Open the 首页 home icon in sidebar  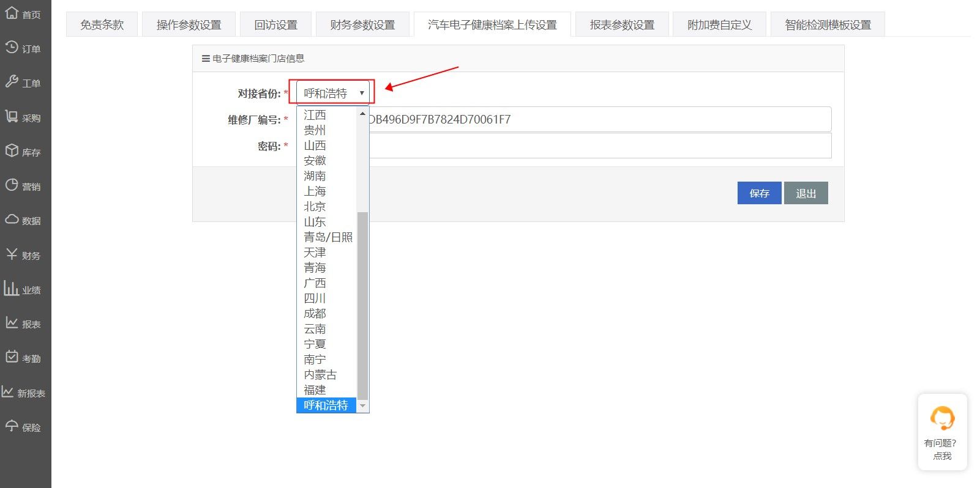(12, 13)
